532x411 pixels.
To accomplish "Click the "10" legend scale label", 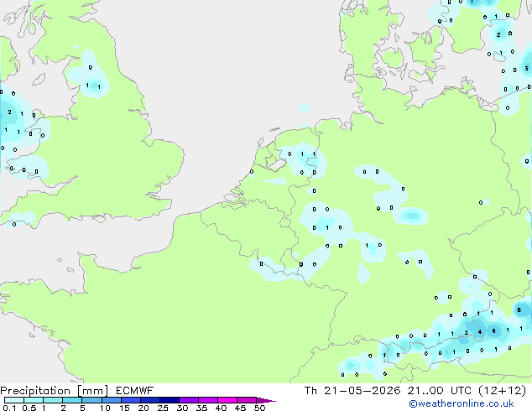I will pos(105,408).
